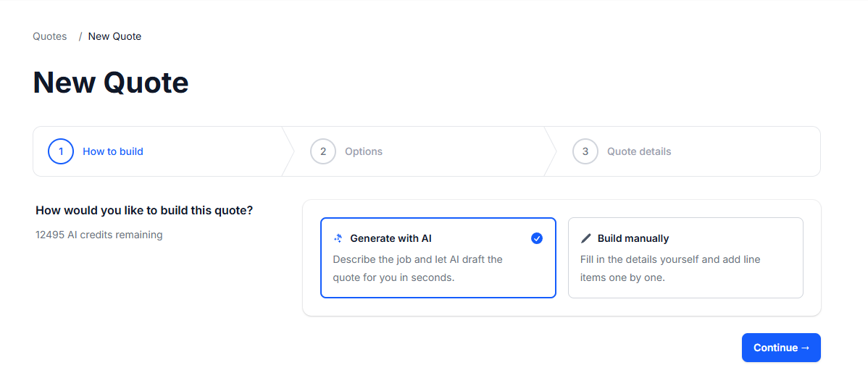Click the New Quote breadcrumb item

point(114,36)
